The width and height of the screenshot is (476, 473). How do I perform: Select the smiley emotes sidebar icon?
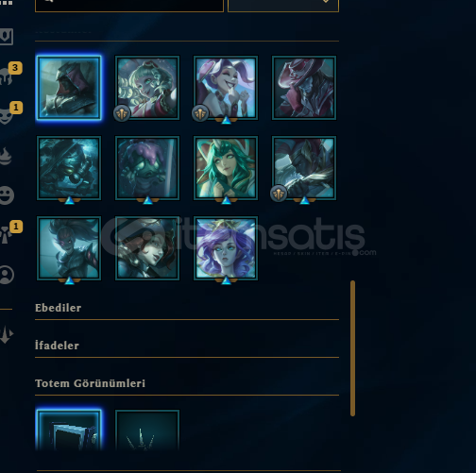coord(7,195)
